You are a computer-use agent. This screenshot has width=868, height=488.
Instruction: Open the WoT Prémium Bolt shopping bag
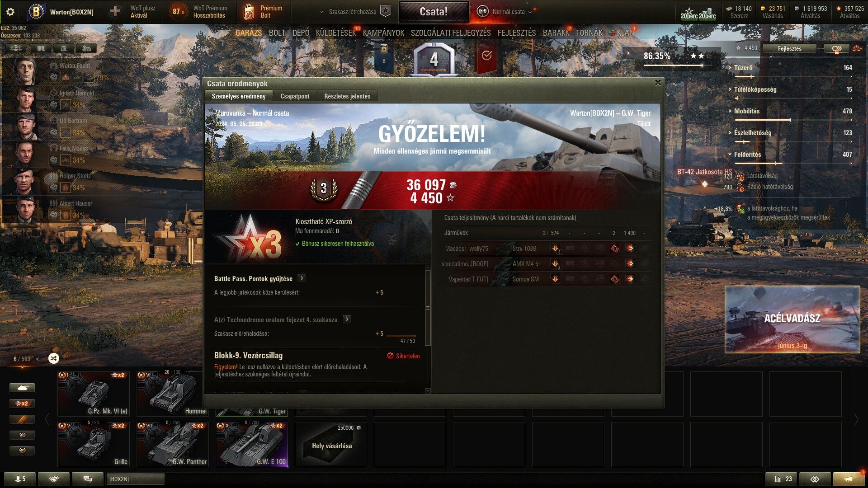[249, 12]
